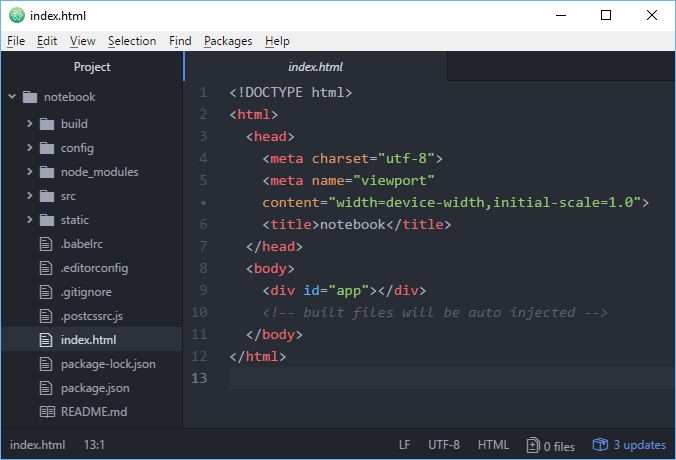This screenshot has height=460, width=676.
Task: Click the build folder icon
Action: (47, 124)
